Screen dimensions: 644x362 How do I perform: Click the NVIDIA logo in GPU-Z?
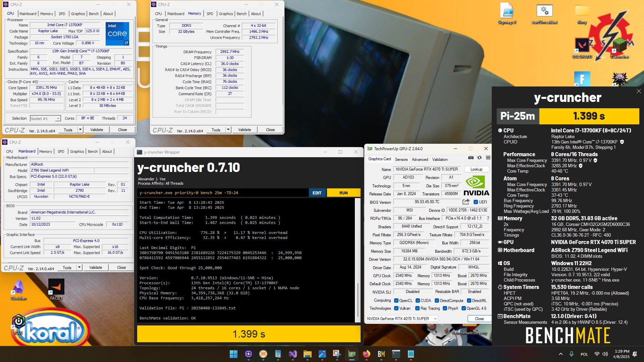[476, 186]
